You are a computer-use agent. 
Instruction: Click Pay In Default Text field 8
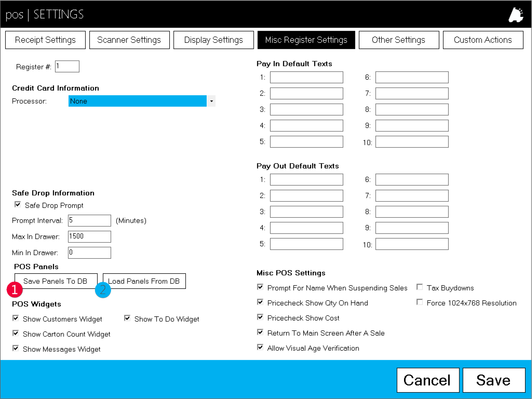412,109
